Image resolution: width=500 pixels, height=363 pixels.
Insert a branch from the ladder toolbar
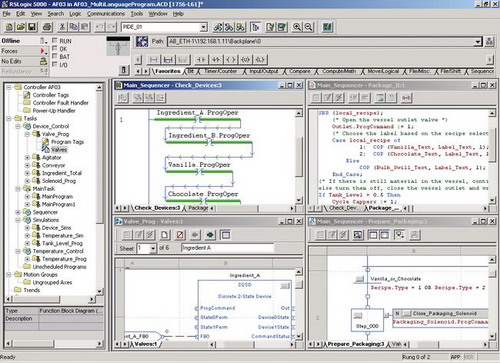pos(168,60)
